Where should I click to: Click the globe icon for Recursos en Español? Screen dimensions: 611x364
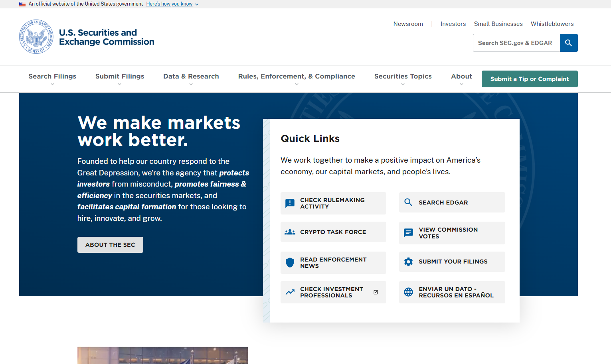(408, 292)
